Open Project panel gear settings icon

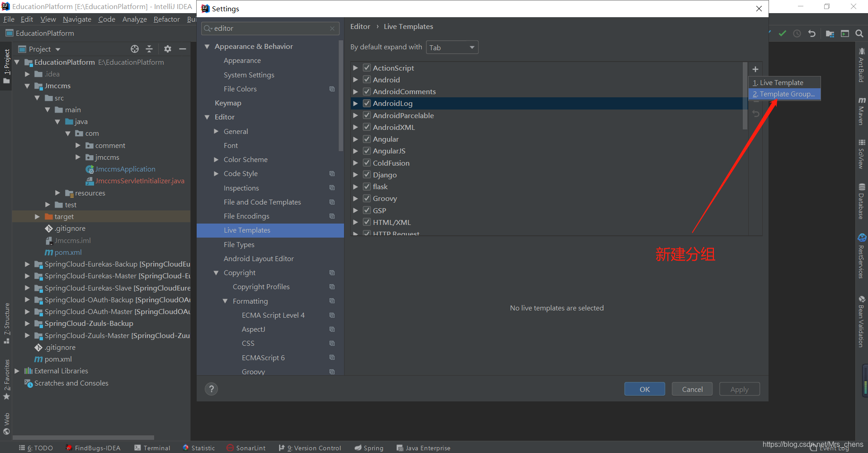click(x=168, y=49)
